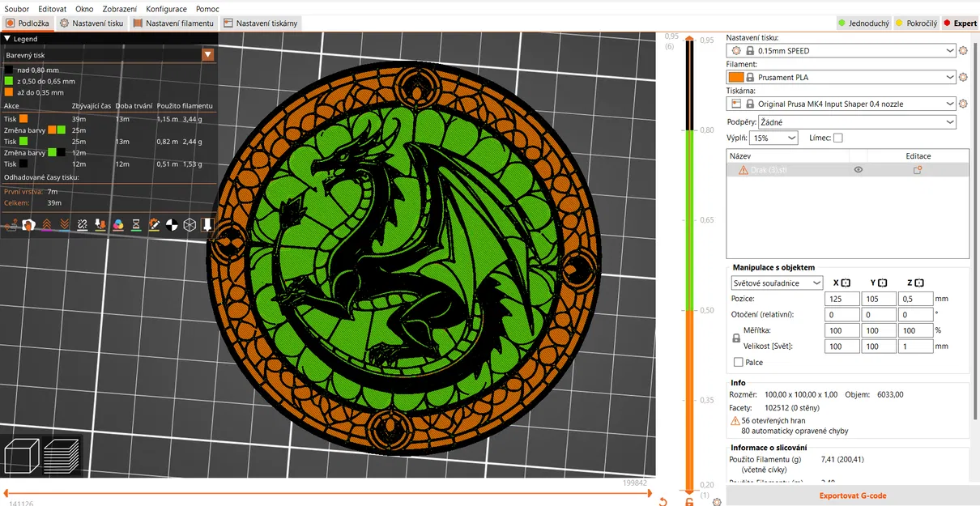The width and height of the screenshot is (980, 506).
Task: Toggle deretractions icon with downward orange chevrons
Action: tap(65, 224)
